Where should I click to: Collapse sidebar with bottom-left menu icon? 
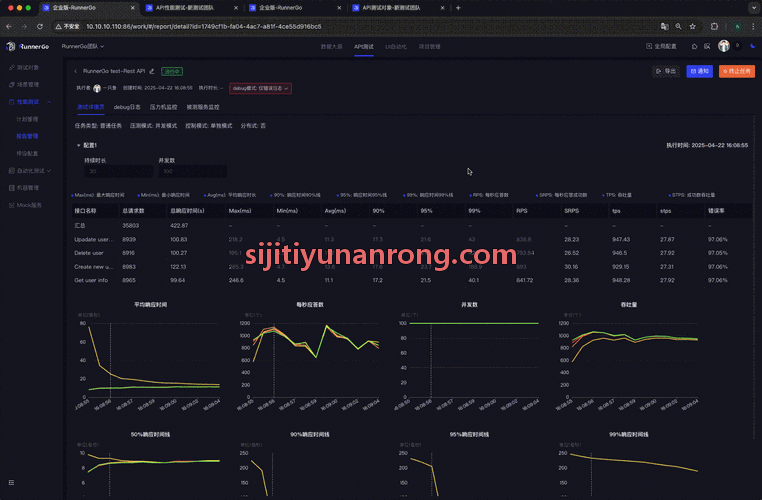point(11,483)
